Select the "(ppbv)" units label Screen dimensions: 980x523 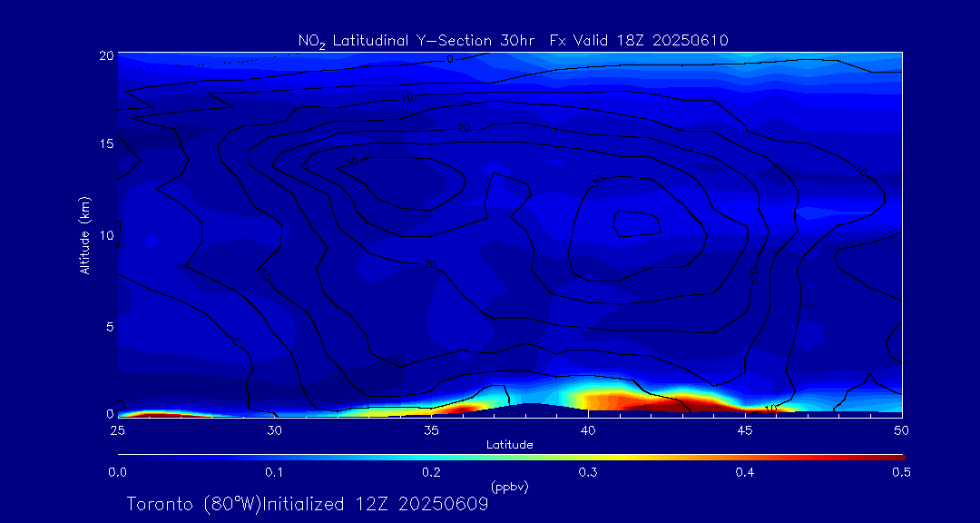pos(511,486)
